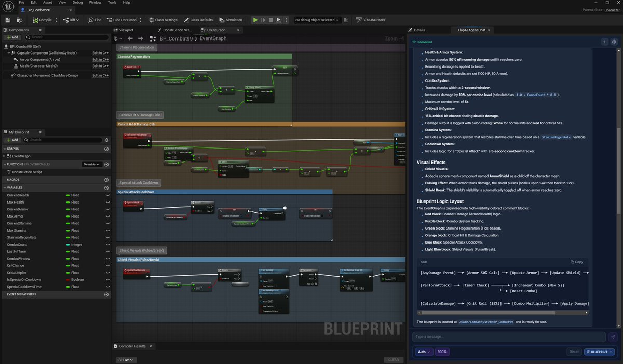The image size is (623, 364).
Task: Add a new variable with plus icon
Action: point(106,187)
